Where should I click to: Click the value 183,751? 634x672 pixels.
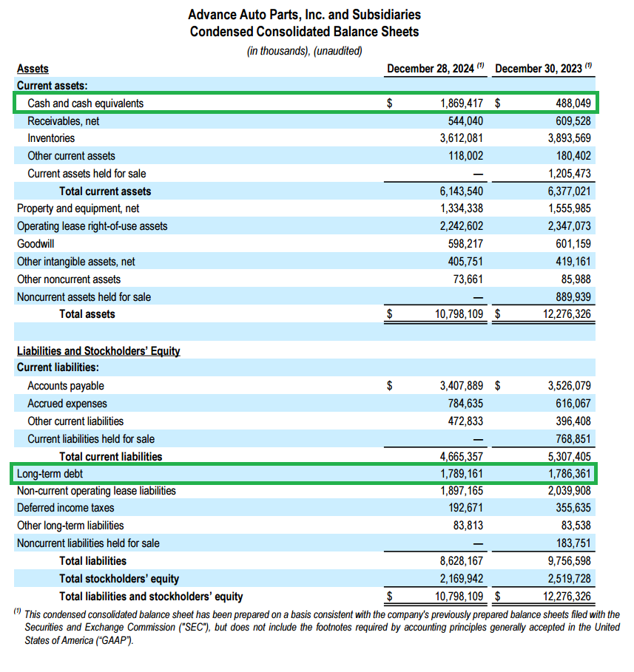coord(573,543)
